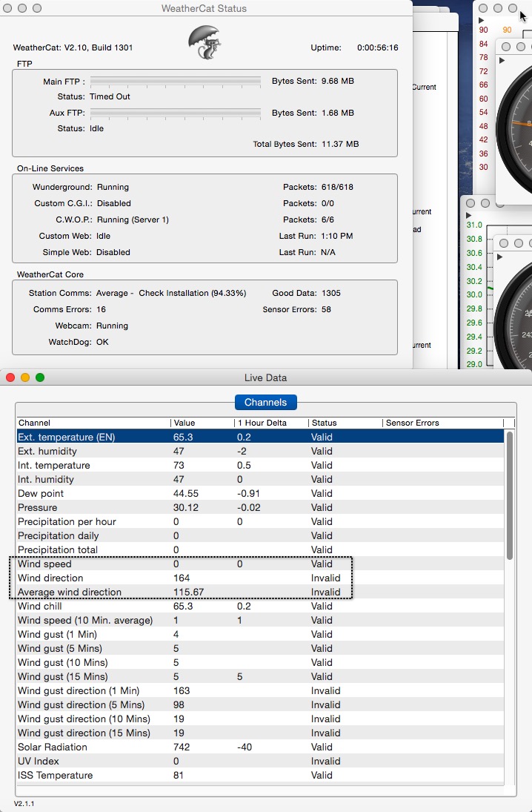Image resolution: width=532 pixels, height=812 pixels.
Task: Click the 30.12 Pressure value cell
Action: coord(186,507)
